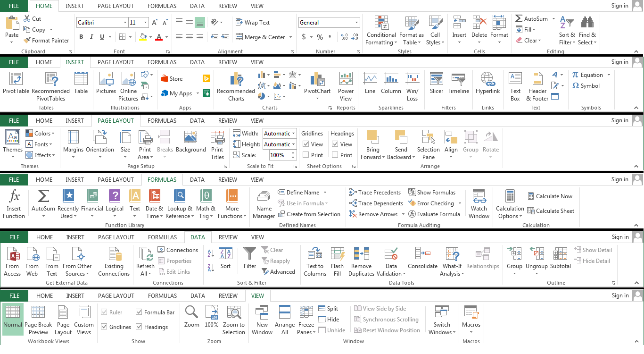Toggle Bold formatting

(81, 37)
